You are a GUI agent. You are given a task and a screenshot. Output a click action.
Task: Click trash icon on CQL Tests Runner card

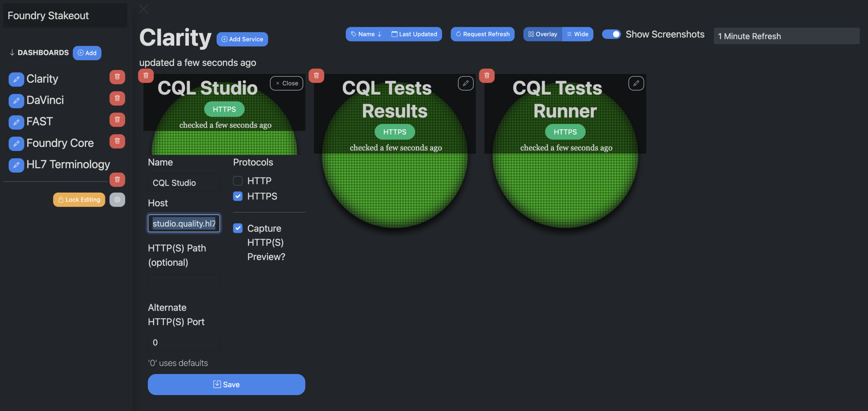pyautogui.click(x=487, y=75)
